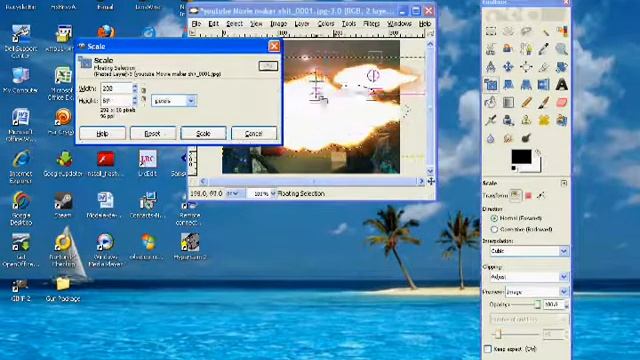The image size is (640, 360).
Task: Open the Preview Image dropdown
Action: click(x=537, y=292)
